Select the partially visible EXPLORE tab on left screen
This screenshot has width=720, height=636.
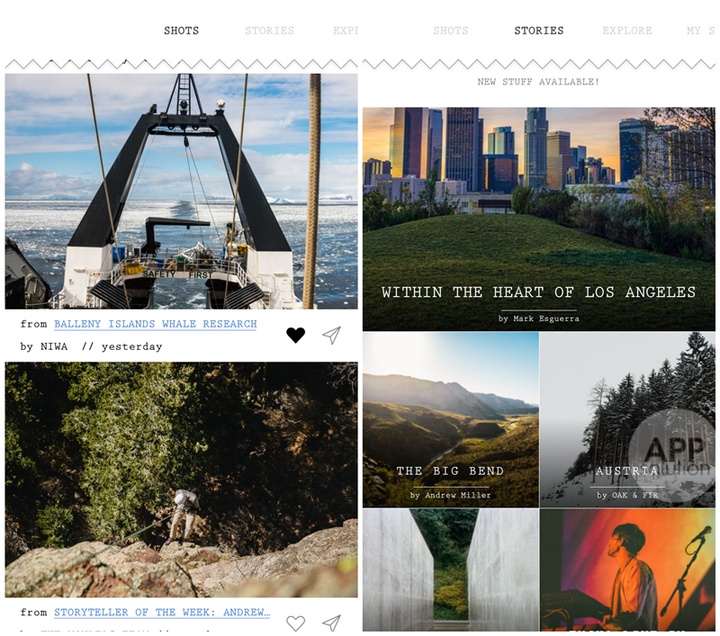pos(345,31)
